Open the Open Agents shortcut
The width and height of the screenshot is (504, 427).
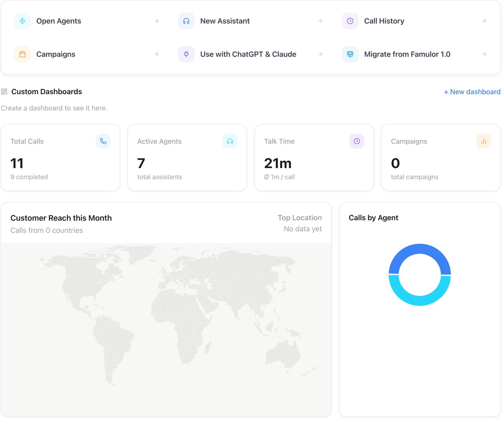click(x=87, y=21)
